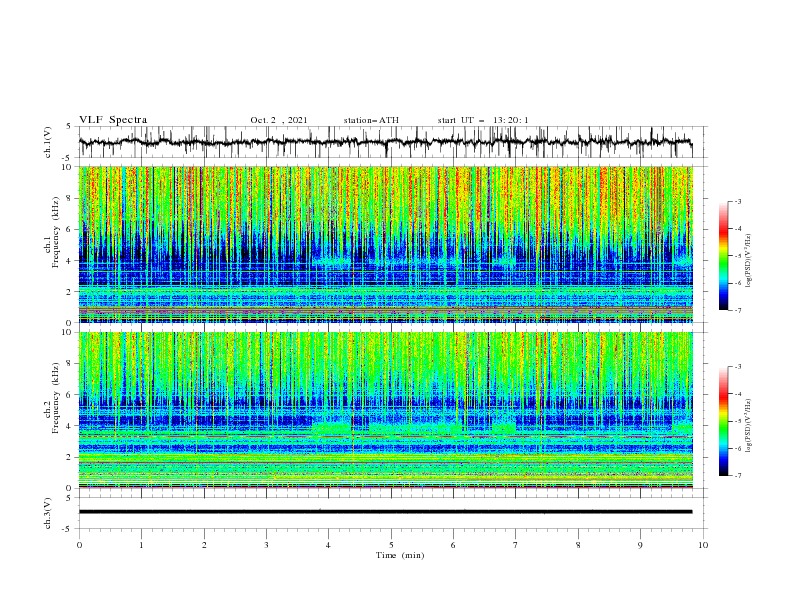Click time axis tick label "8"

pyautogui.click(x=578, y=545)
